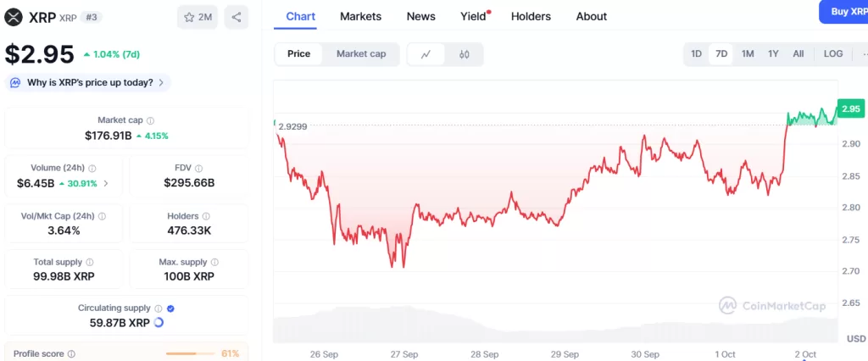This screenshot has width=868, height=361.
Task: Toggle chart to Market cap mode
Action: (x=361, y=54)
